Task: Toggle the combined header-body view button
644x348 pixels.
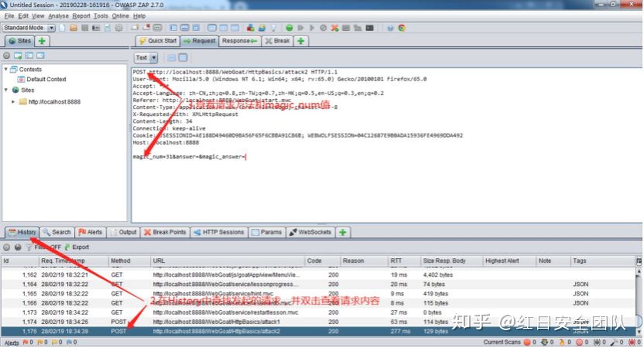Action: click(182, 58)
